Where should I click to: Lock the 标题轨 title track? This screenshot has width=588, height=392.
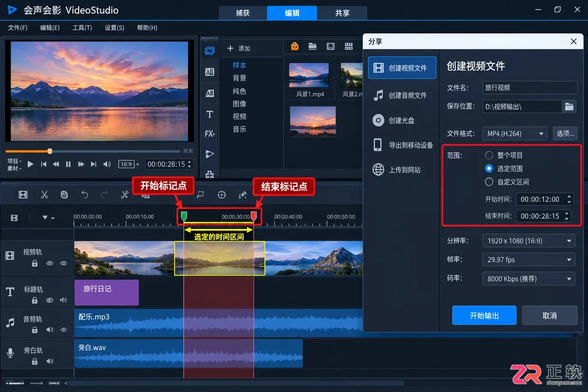(x=35, y=300)
